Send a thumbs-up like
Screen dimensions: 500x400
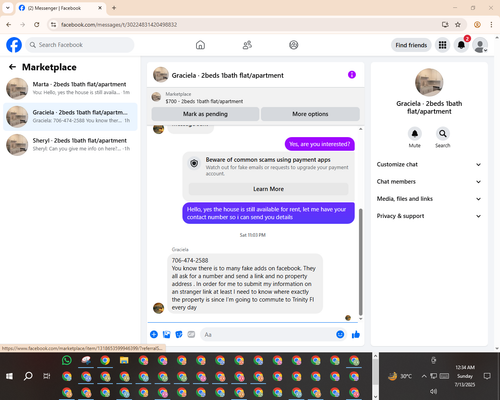pyautogui.click(x=356, y=334)
